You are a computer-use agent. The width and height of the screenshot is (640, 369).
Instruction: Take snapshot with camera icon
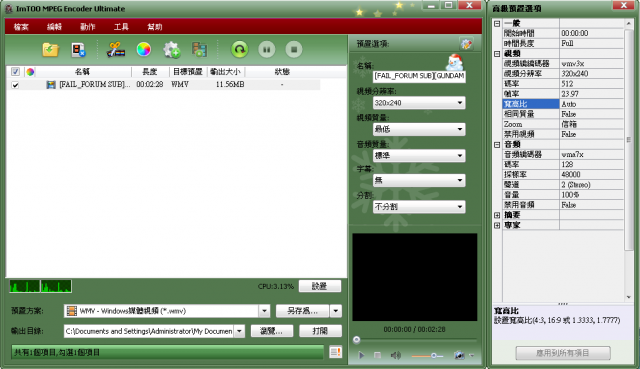coord(459,355)
